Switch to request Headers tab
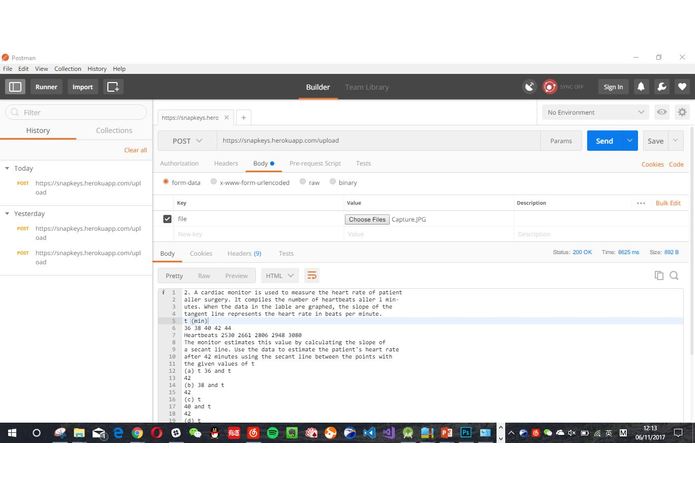The image size is (695, 494). [226, 163]
